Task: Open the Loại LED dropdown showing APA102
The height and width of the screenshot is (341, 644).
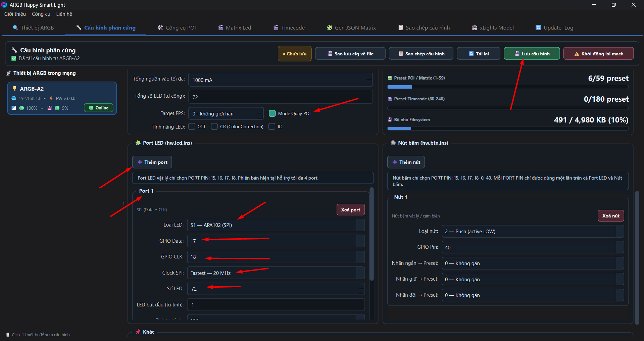Action: (276, 225)
